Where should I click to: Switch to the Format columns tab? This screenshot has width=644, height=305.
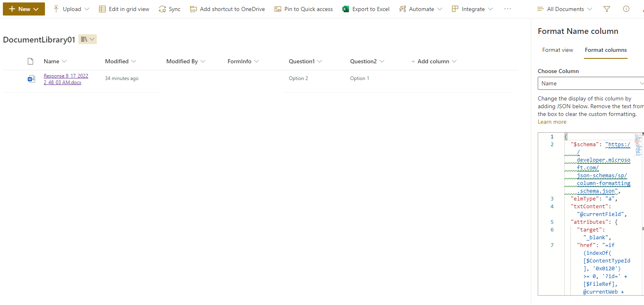[x=606, y=50]
